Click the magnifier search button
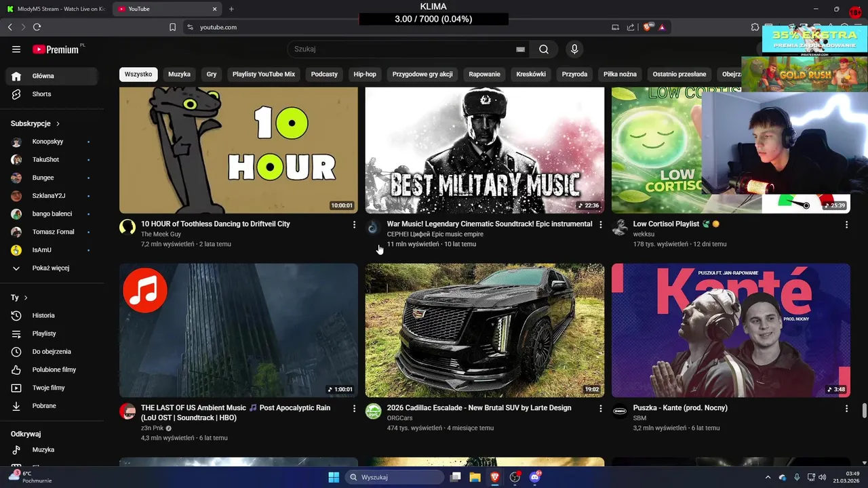 544,49
